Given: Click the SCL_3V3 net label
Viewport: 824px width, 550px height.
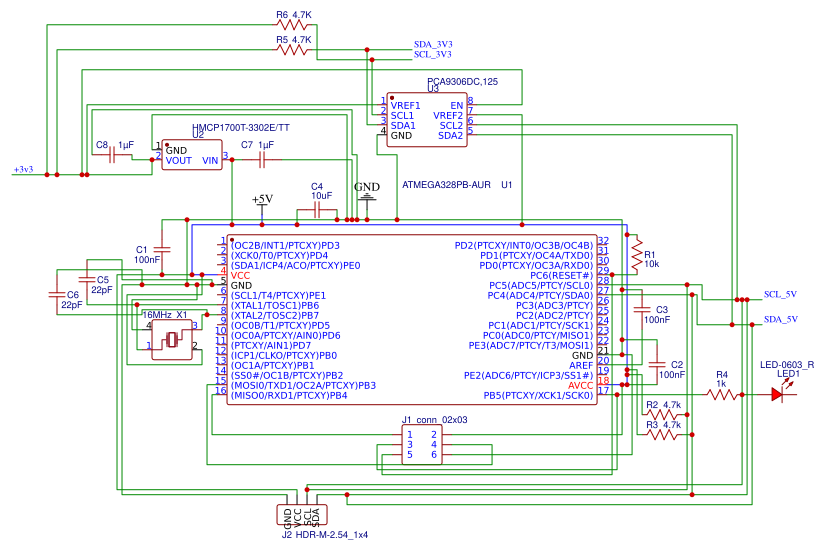Looking at the screenshot, I should 432,54.
